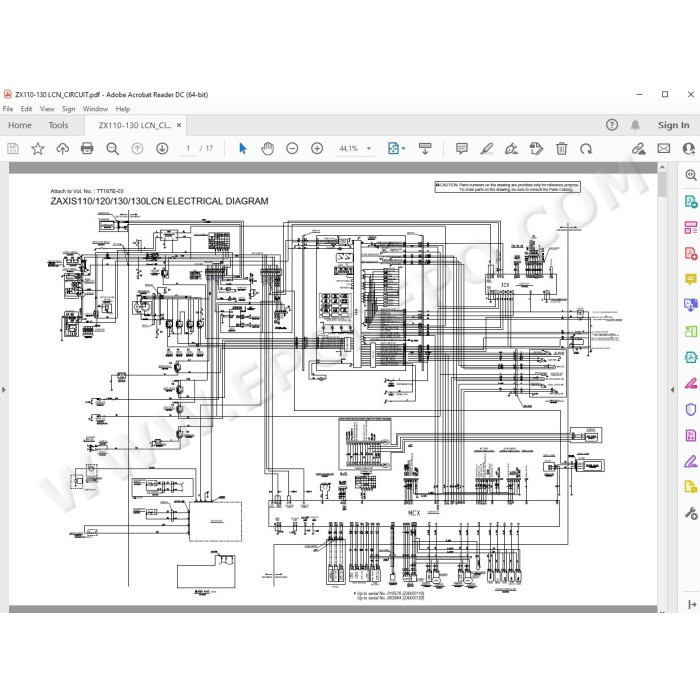Click the diagram title ZAXIS110/120/130/130LCN ELECTRICAL DIAGRAM
The height and width of the screenshot is (700, 700).
(159, 201)
